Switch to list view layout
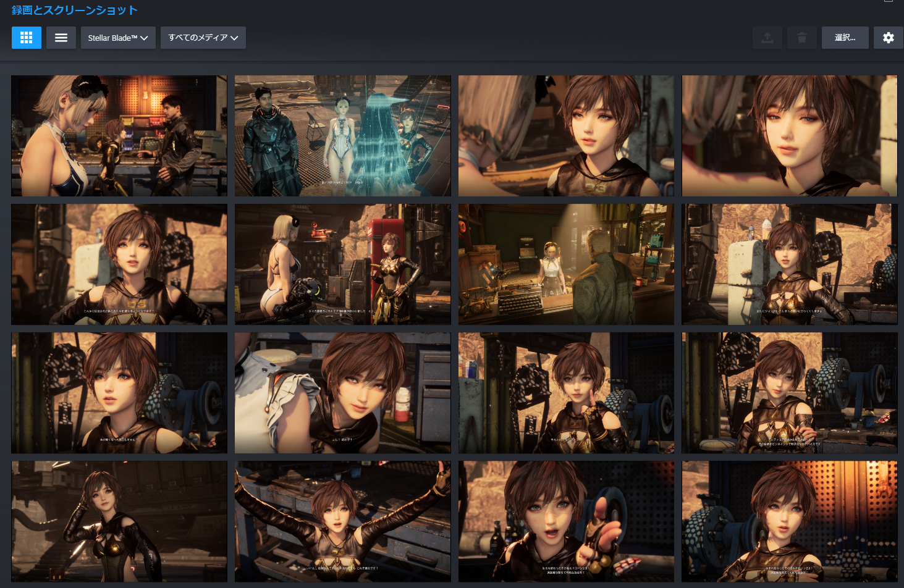Image resolution: width=904 pixels, height=588 pixels. [61, 38]
